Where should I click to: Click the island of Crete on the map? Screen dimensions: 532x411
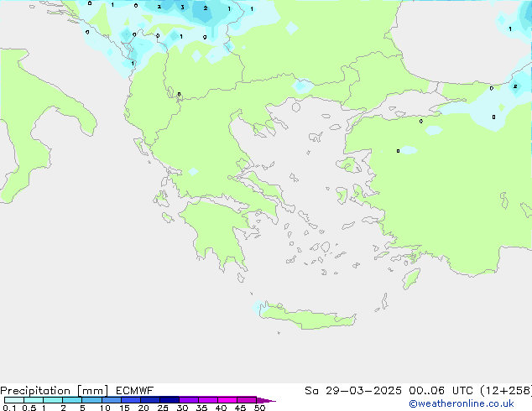click(x=307, y=317)
